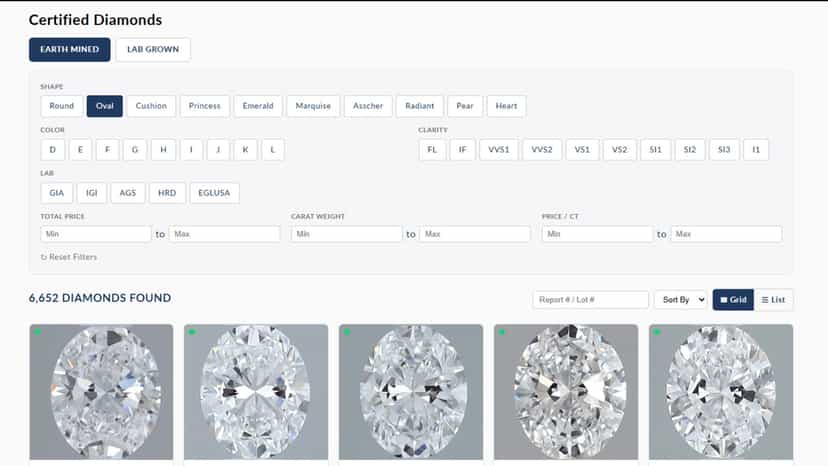The image size is (828, 466).
Task: Open the fifth oval diamond thumbnail
Action: [721, 392]
